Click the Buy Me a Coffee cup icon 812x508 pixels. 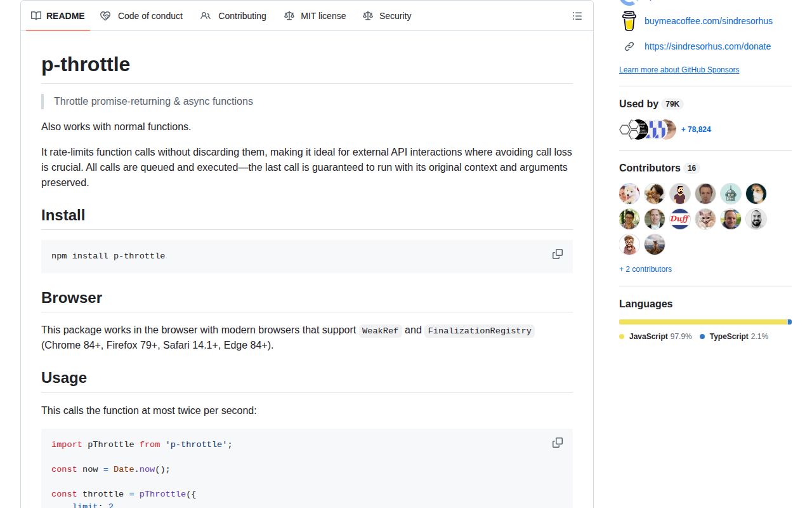[629, 21]
